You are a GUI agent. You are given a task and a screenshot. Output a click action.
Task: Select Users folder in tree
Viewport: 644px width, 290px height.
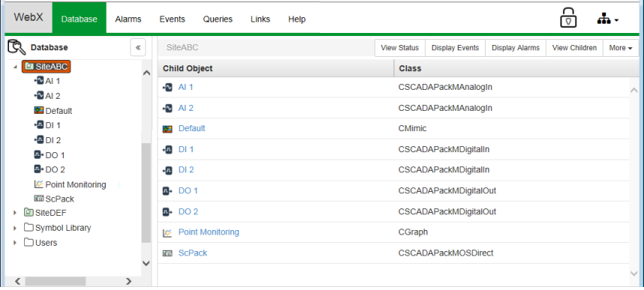(46, 243)
